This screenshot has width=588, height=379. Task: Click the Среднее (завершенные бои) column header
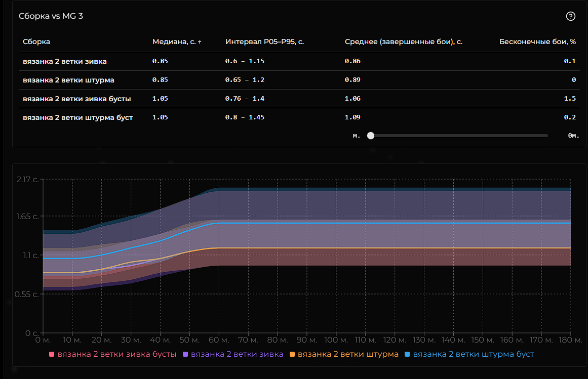(403, 42)
